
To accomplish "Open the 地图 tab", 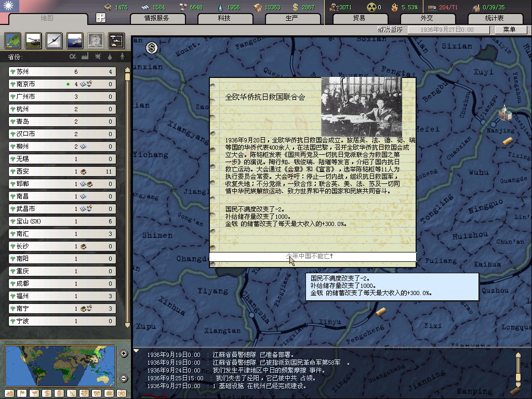I will coord(47,18).
